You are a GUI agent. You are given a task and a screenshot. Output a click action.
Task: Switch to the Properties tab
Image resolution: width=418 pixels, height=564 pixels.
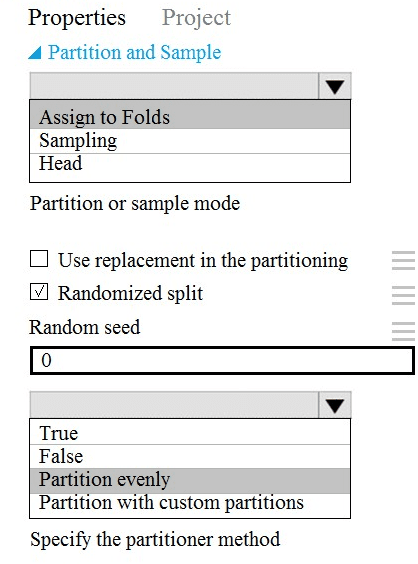77,18
